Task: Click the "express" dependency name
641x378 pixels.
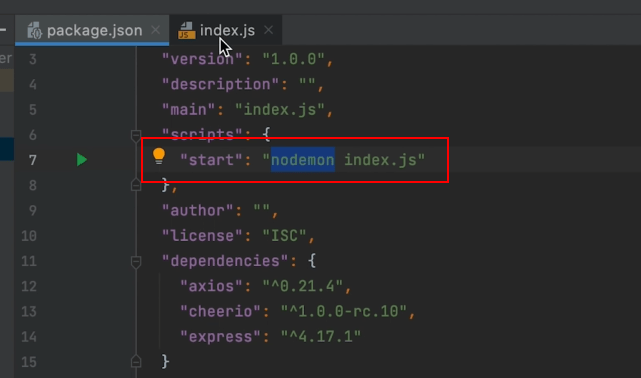Action: pos(221,337)
